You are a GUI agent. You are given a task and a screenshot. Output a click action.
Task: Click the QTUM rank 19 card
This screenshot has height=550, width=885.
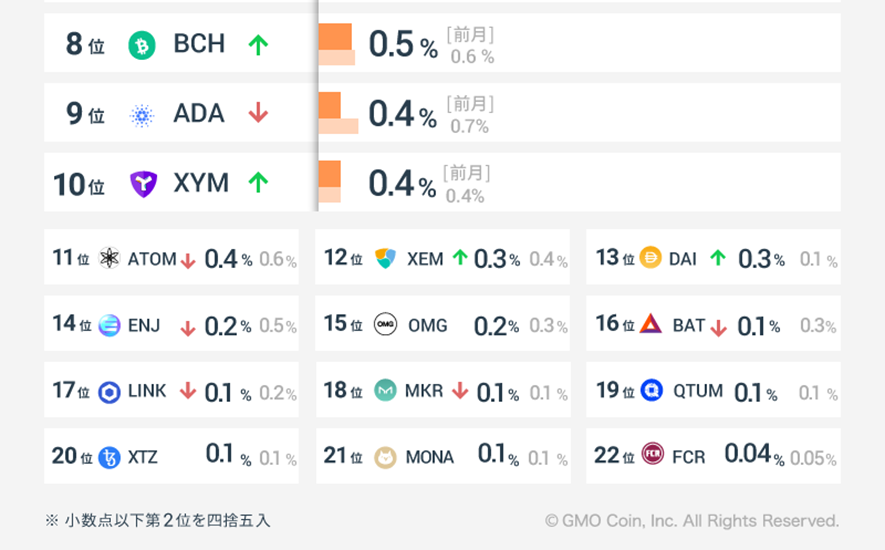712,391
